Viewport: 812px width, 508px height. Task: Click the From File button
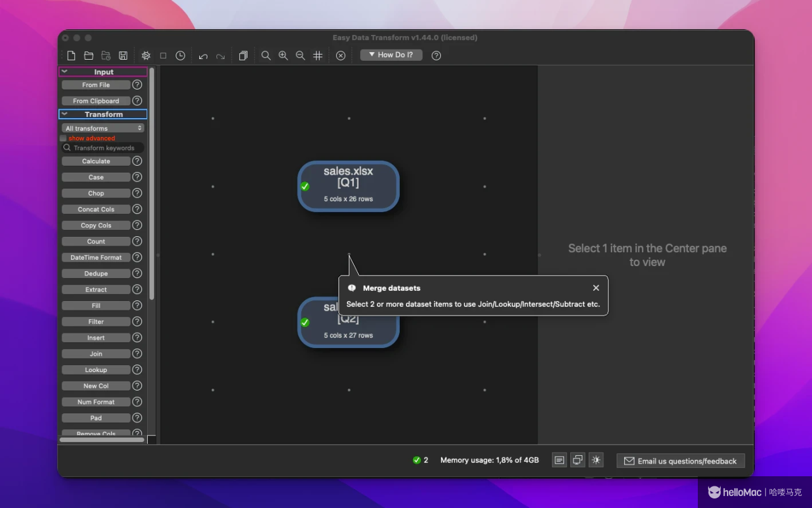[x=96, y=84]
